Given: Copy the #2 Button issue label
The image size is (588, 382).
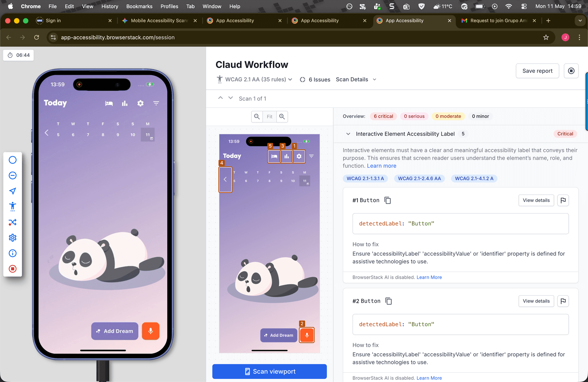Looking at the screenshot, I should point(389,301).
